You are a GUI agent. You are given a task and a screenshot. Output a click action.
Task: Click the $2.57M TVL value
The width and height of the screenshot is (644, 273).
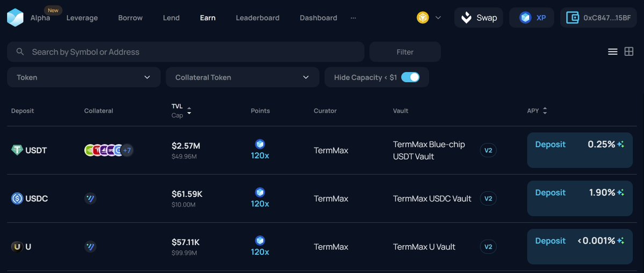pyautogui.click(x=186, y=145)
